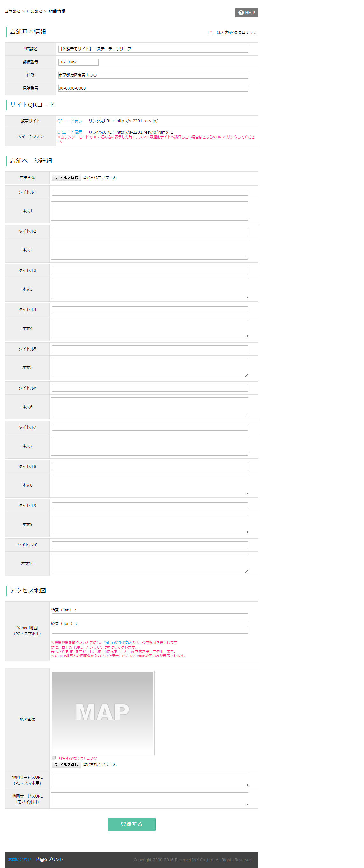Focus the 郵便番号 input field
364x868 pixels.
tap(78, 62)
